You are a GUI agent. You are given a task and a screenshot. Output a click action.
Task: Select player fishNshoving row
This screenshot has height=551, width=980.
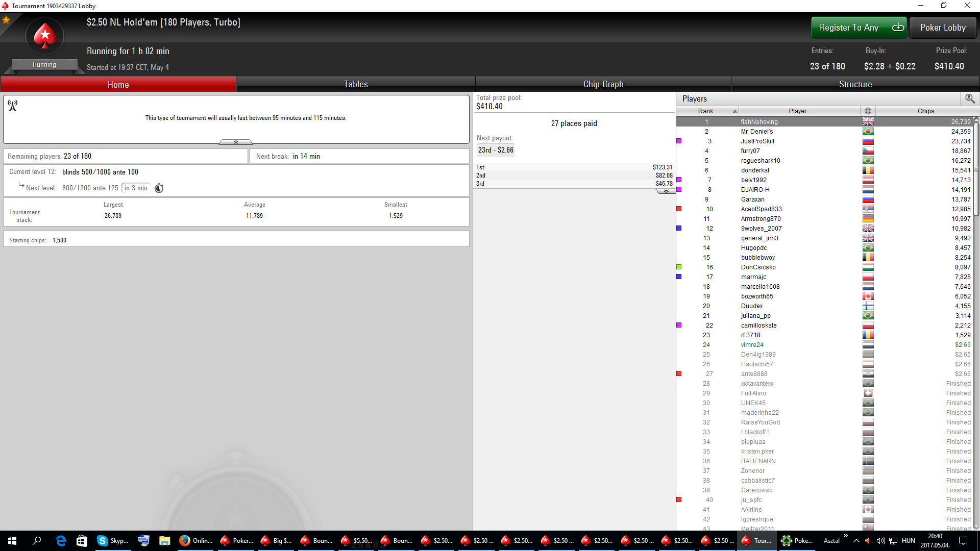[x=824, y=122]
